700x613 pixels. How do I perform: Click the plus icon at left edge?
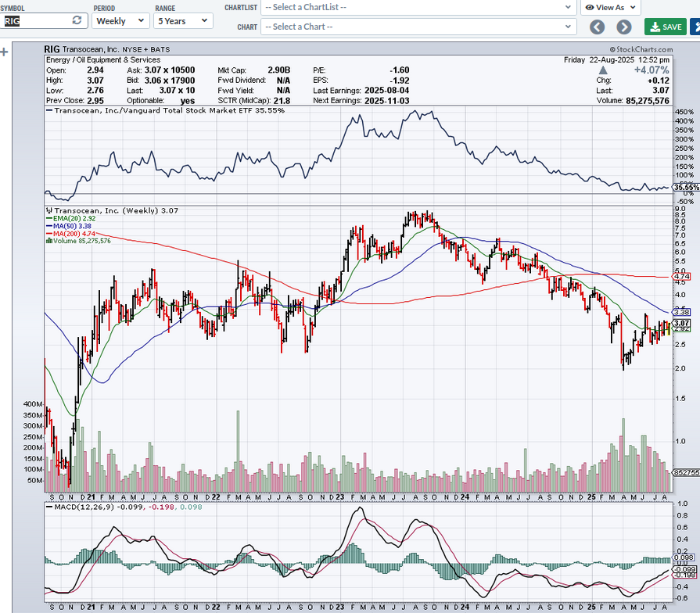(4, 52)
